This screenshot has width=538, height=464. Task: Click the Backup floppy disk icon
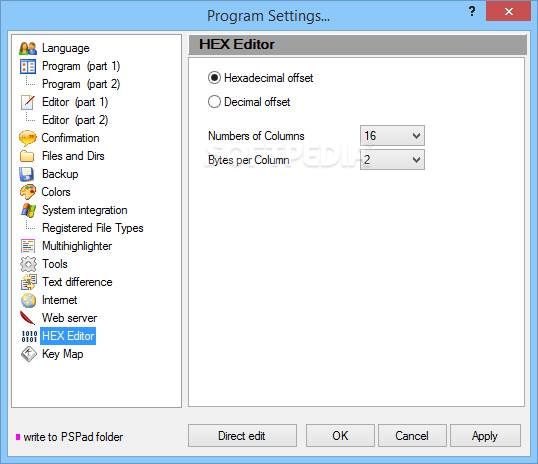(x=27, y=174)
